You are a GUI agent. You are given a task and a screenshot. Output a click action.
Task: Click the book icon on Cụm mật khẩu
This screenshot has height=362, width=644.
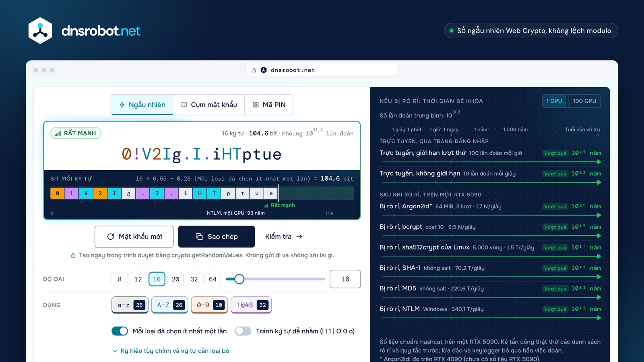184,105
